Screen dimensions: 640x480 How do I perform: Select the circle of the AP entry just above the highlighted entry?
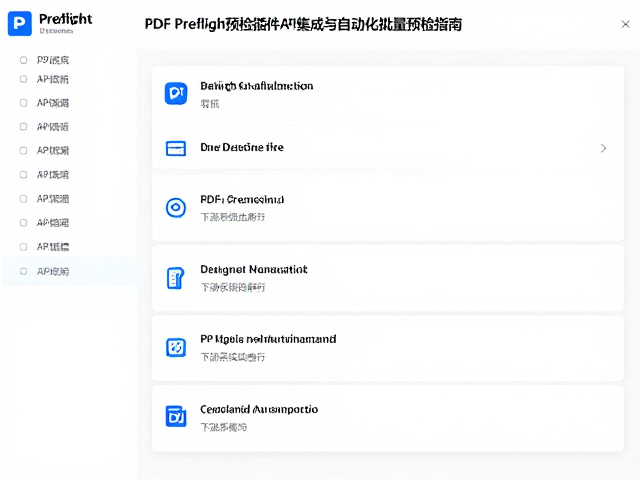click(24, 247)
